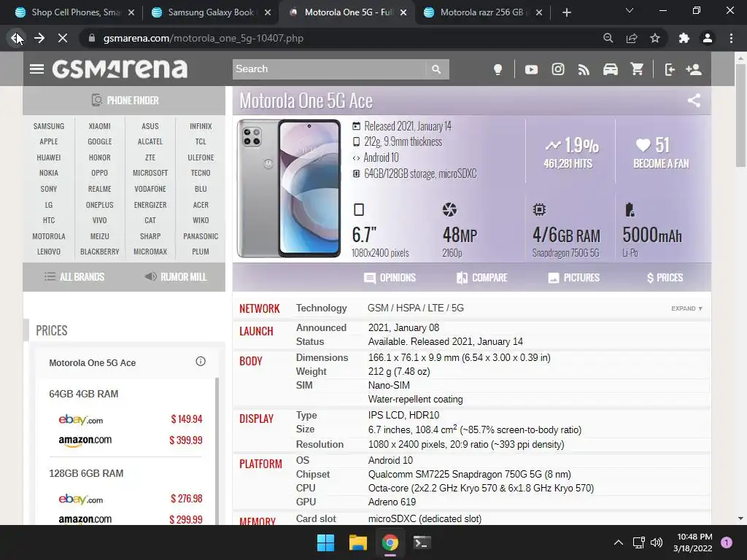Select the Motorola brand link
This screenshot has height=560, width=747.
(49, 236)
